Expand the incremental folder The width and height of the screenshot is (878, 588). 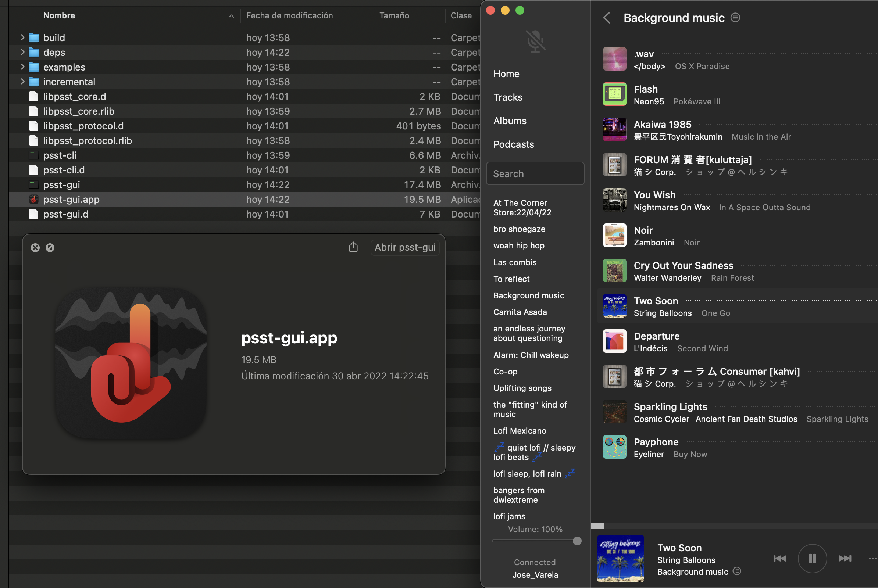(22, 81)
